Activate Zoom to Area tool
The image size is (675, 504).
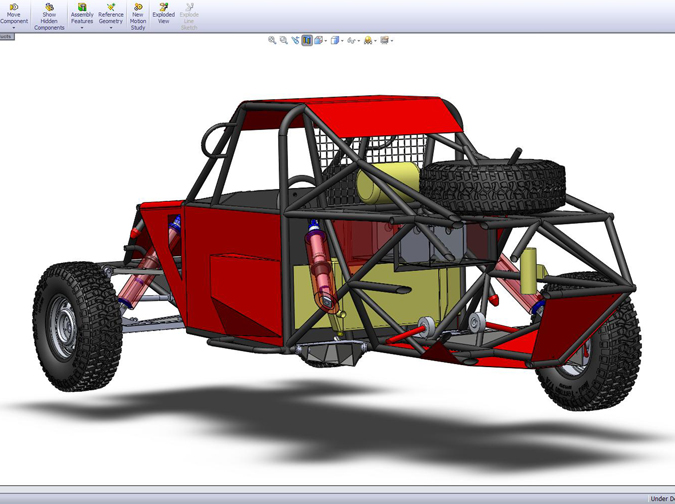point(284,41)
